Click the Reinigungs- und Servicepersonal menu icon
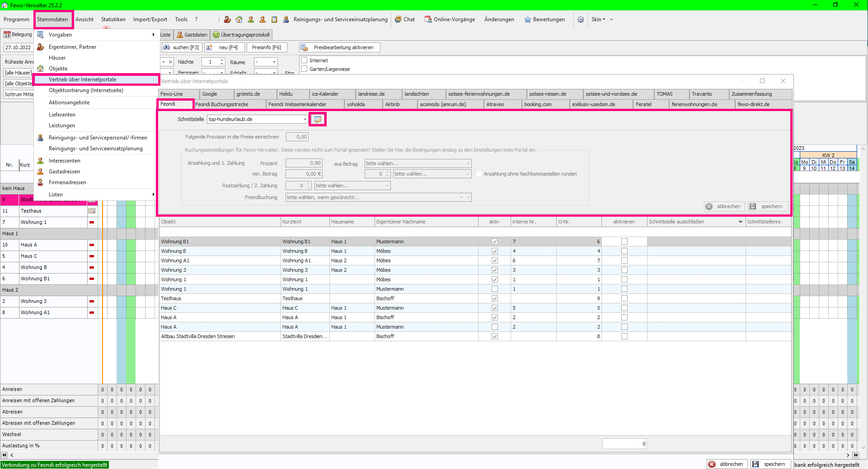Image resolution: width=868 pixels, height=469 pixels. point(40,138)
